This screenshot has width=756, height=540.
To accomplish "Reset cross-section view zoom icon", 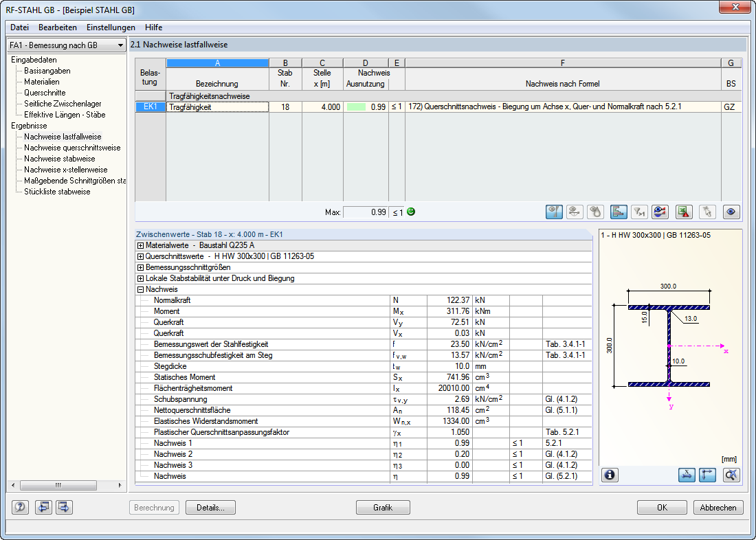I will coord(731,475).
